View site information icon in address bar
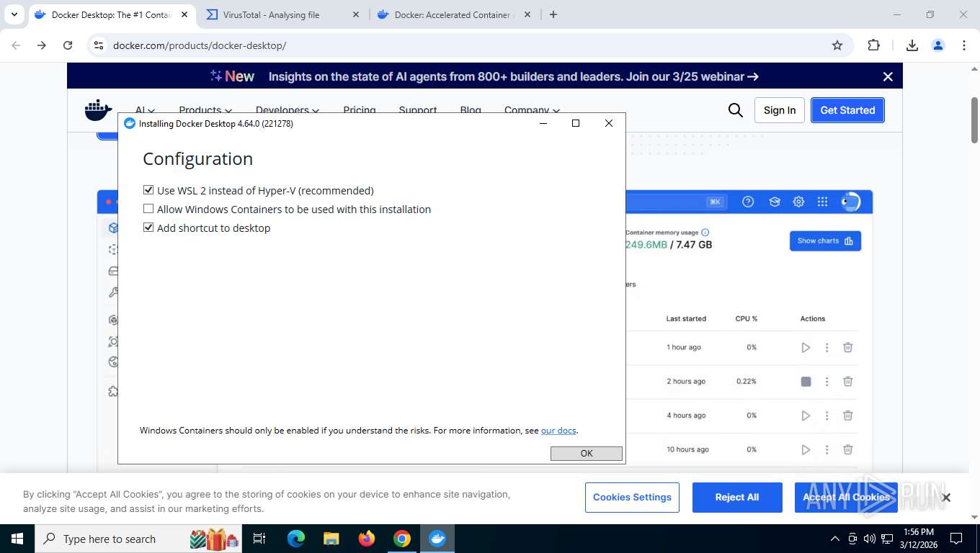980x553 pixels. [x=99, y=45]
